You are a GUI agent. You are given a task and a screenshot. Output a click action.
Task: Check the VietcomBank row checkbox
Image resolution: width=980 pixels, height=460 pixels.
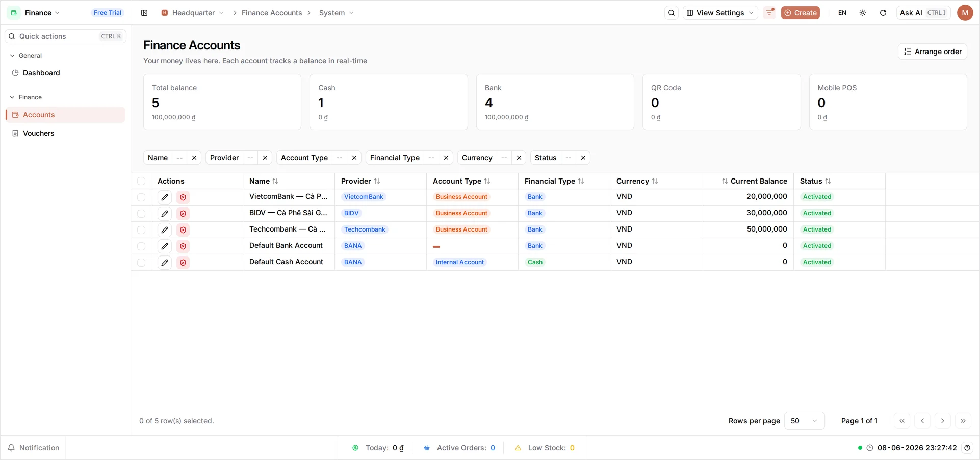[141, 197]
